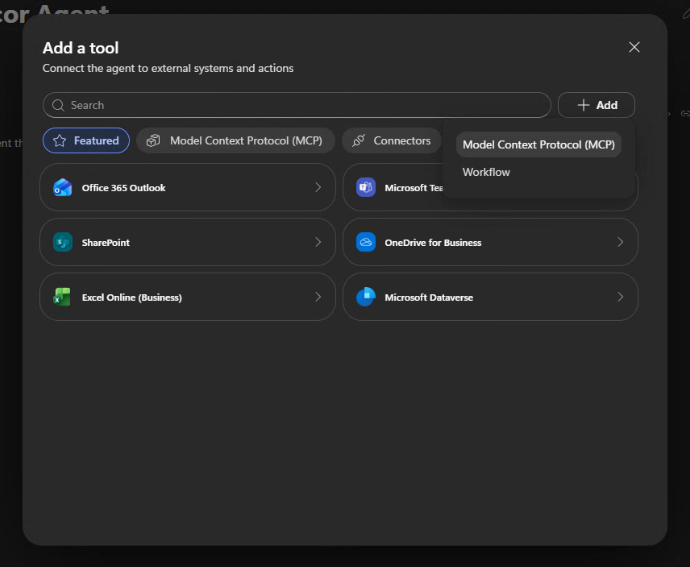Click the Office 365 Outlook label
Screen dimensions: 690x567
pos(124,188)
